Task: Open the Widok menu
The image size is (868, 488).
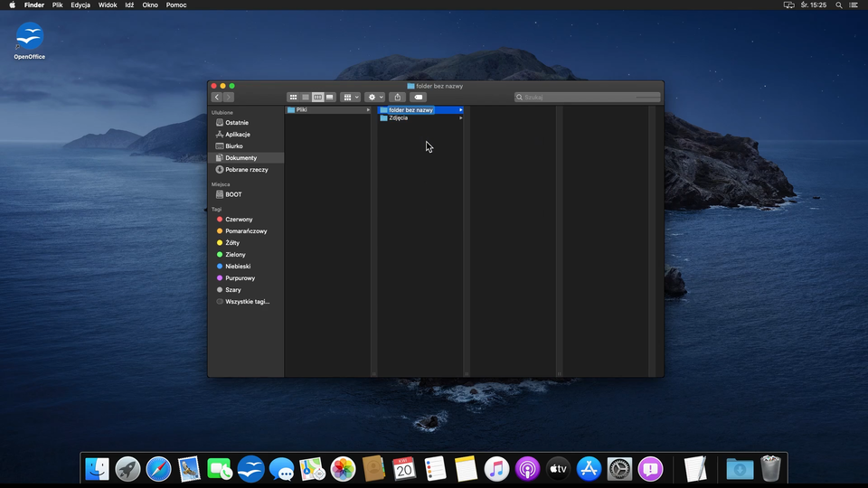Action: click(107, 5)
